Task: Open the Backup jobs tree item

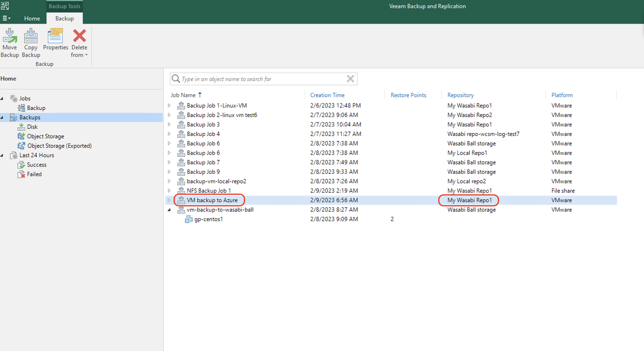Action: (x=36, y=108)
